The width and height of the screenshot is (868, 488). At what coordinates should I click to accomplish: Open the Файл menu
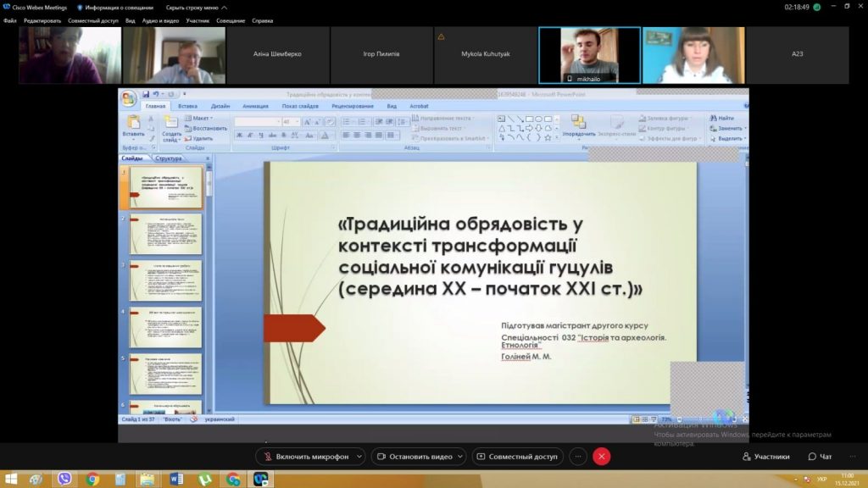9,20
